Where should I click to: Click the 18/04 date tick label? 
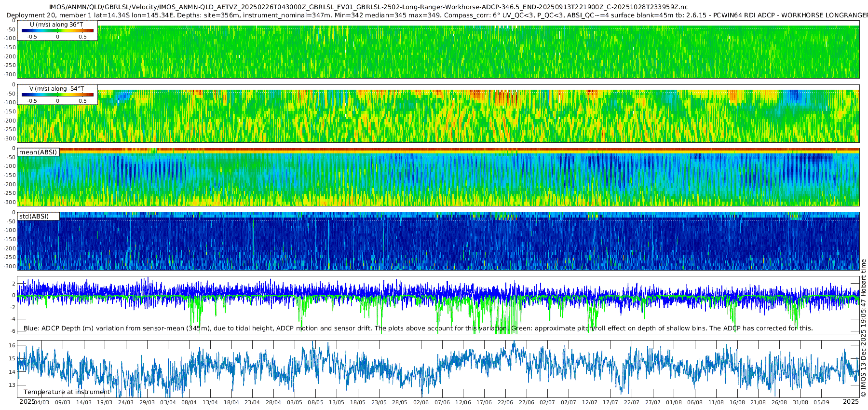pyautogui.click(x=231, y=402)
